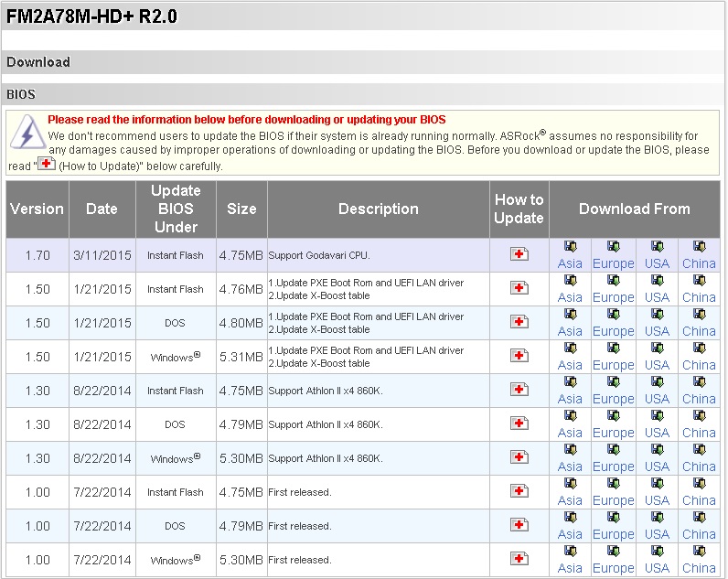Open How to Update icon for 1.00 Instant Flash
Image resolution: width=728 pixels, height=579 pixels.
pyautogui.click(x=519, y=491)
